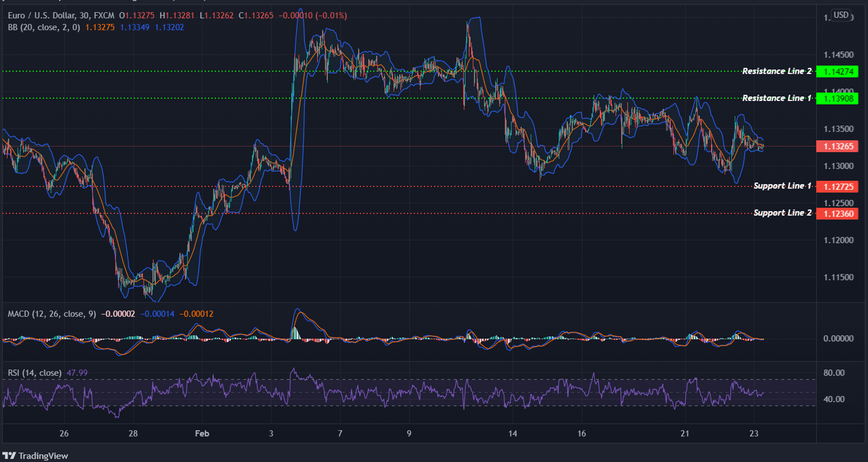
Task: Select the Feb label on the date axis
Action: click(x=201, y=434)
